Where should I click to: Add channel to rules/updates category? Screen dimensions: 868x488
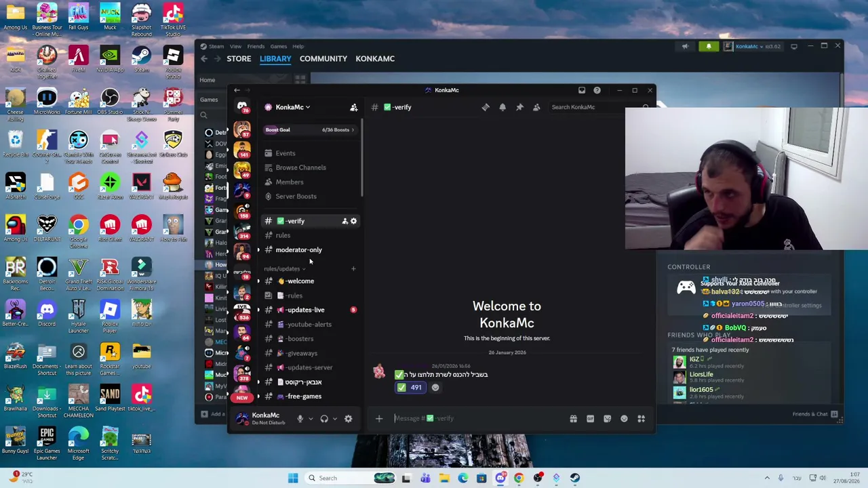[353, 268]
